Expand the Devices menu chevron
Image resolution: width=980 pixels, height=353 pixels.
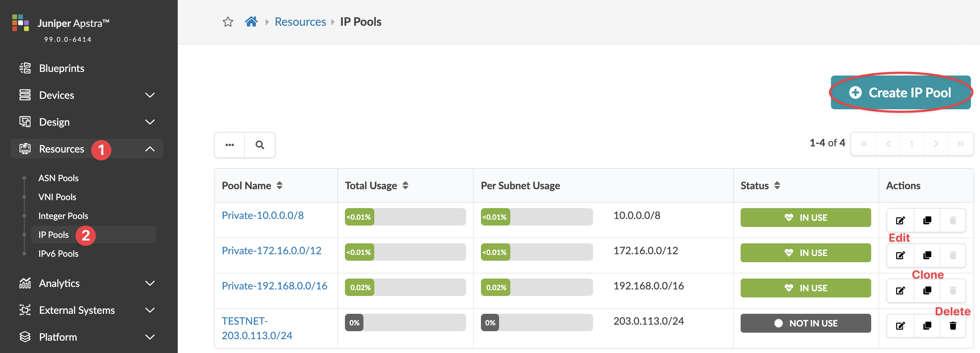(x=150, y=95)
